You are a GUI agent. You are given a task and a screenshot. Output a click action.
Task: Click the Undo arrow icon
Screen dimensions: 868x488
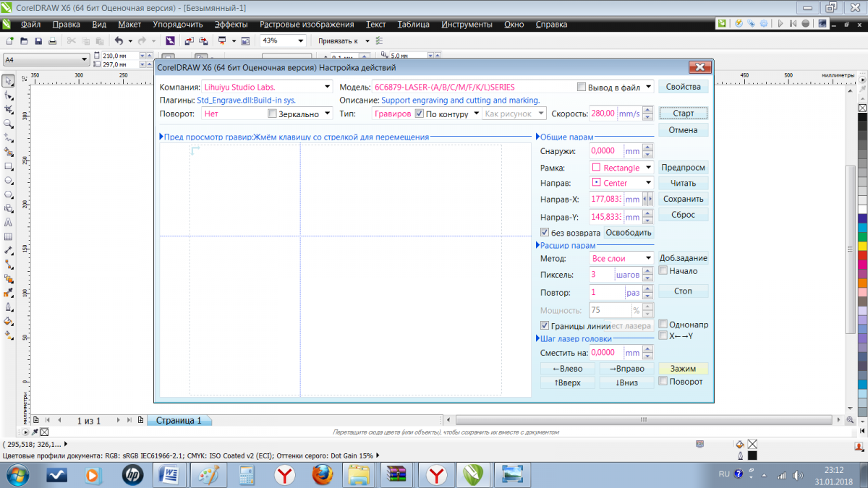(x=119, y=41)
